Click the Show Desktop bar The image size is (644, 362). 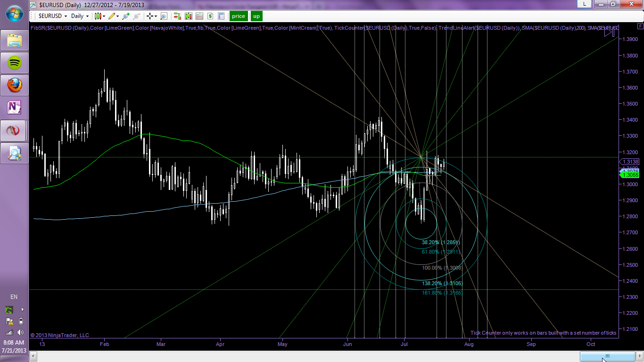(14, 359)
